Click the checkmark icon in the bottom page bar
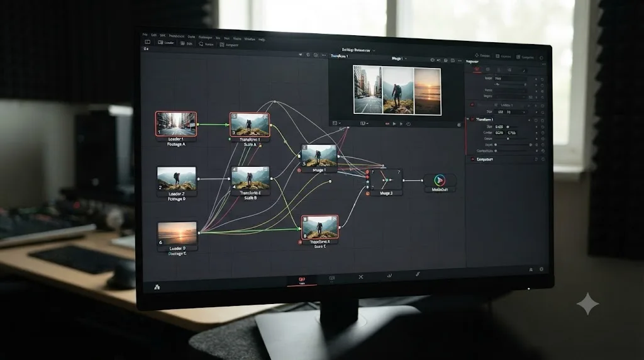Image resolution: width=644 pixels, height=360 pixels. pos(389,276)
